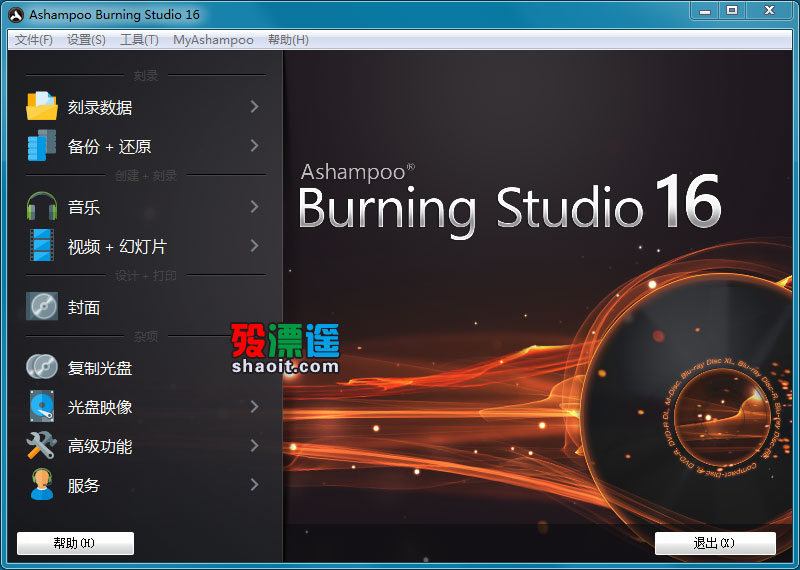Select the 音乐 text label
The height and width of the screenshot is (570, 800).
[x=84, y=207]
